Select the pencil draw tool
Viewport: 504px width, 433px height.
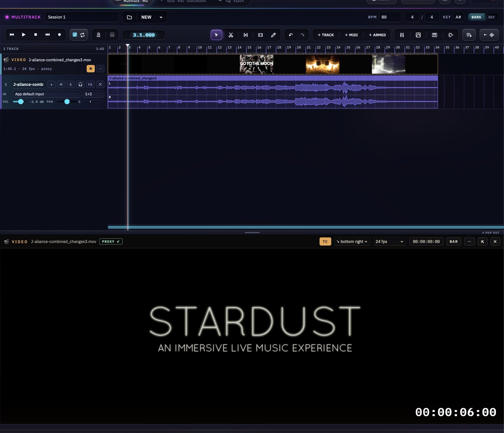point(273,35)
